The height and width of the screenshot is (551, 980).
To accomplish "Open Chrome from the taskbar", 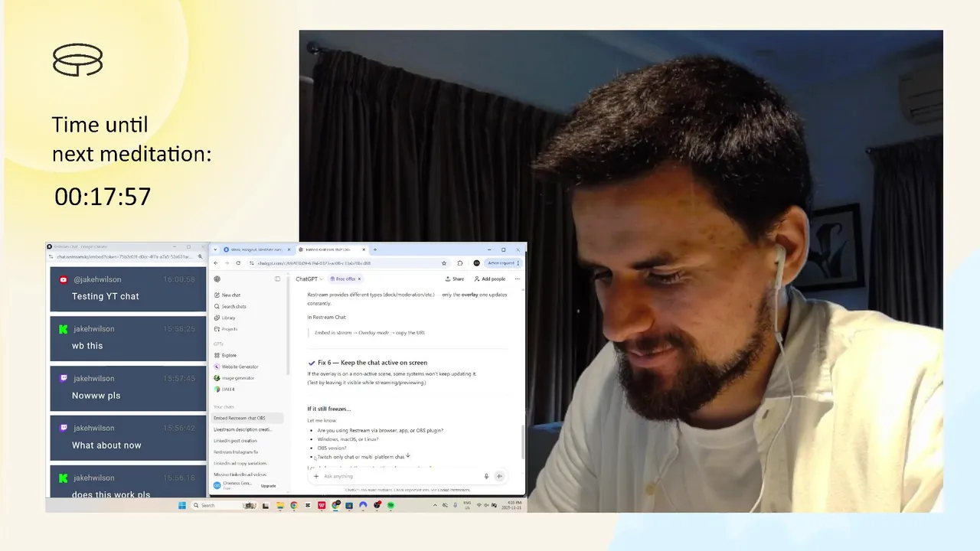I will (293, 505).
